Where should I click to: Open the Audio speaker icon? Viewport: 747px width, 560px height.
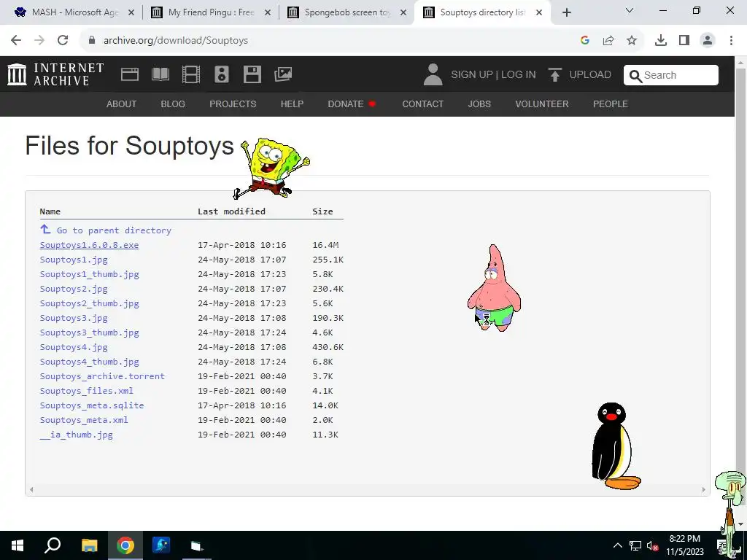(x=222, y=74)
